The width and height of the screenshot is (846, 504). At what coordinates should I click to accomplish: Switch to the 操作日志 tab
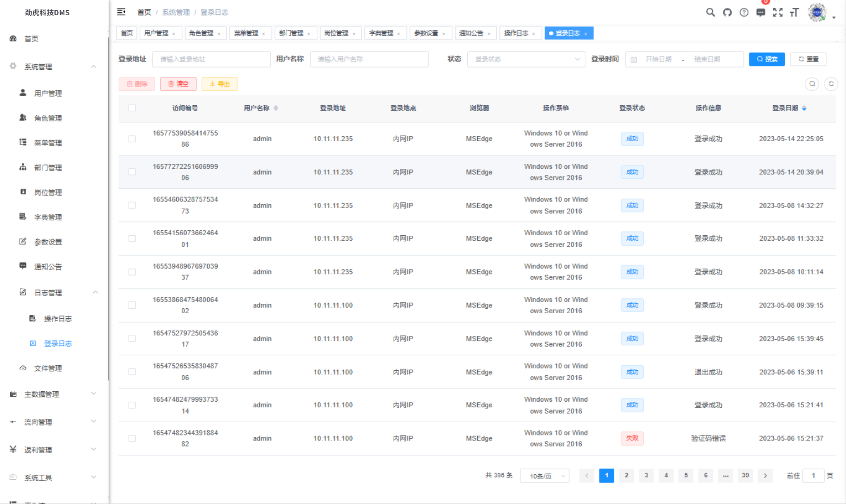[516, 33]
